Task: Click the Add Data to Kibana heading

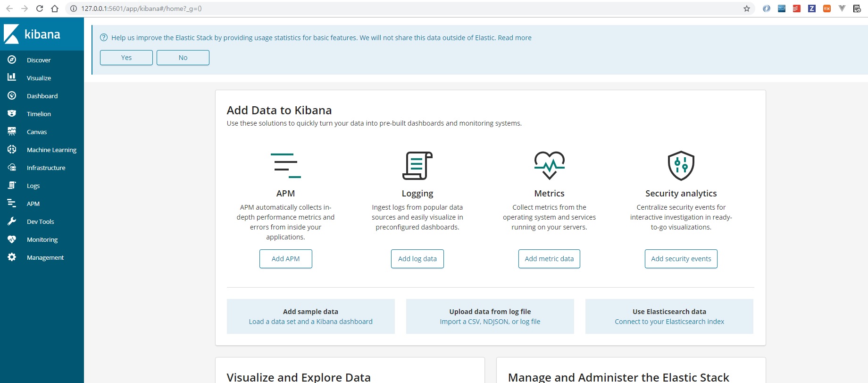Action: (x=279, y=111)
